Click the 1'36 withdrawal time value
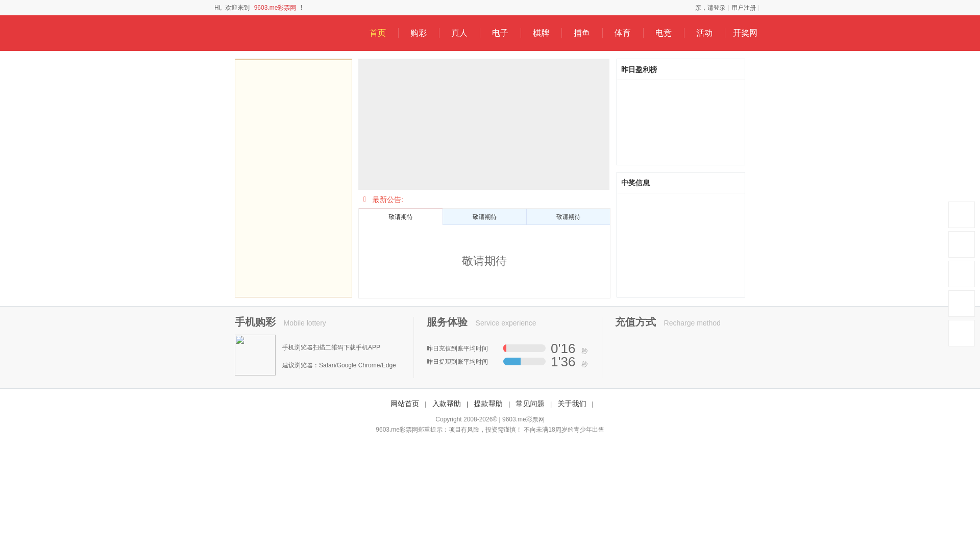 (x=563, y=362)
